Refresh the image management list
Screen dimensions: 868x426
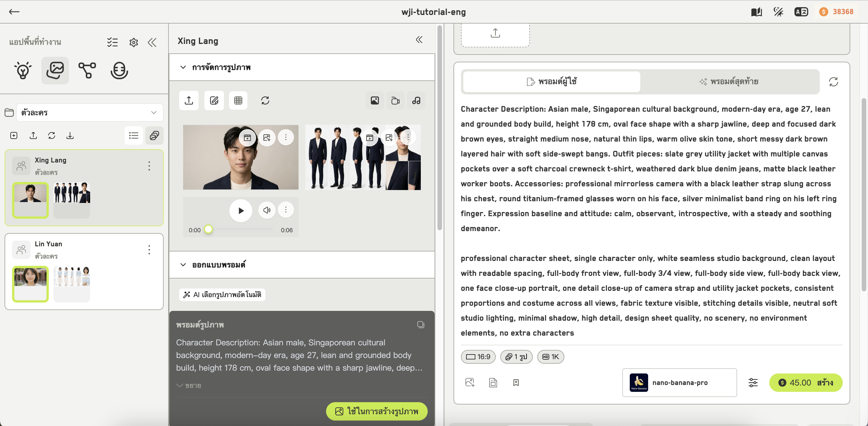265,100
